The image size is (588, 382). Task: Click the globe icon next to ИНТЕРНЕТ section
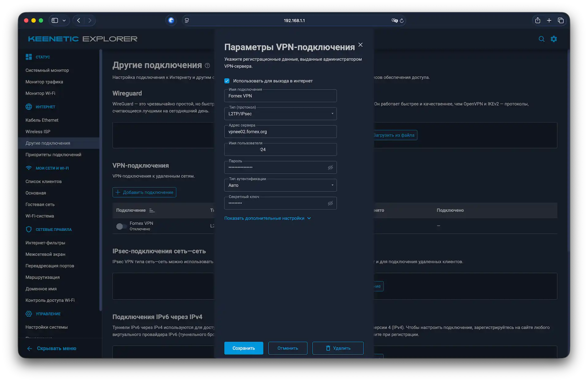(28, 107)
